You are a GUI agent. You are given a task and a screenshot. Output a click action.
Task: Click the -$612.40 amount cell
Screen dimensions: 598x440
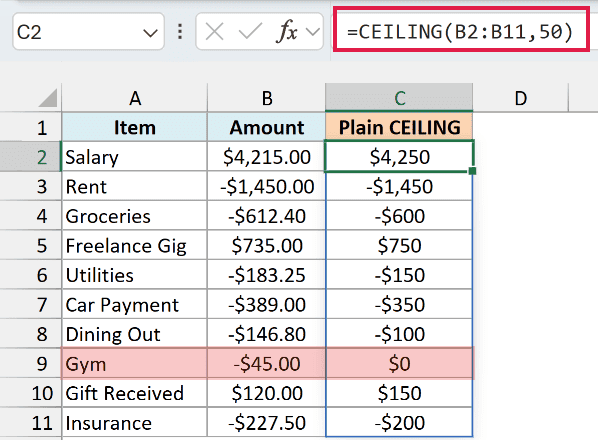click(267, 215)
